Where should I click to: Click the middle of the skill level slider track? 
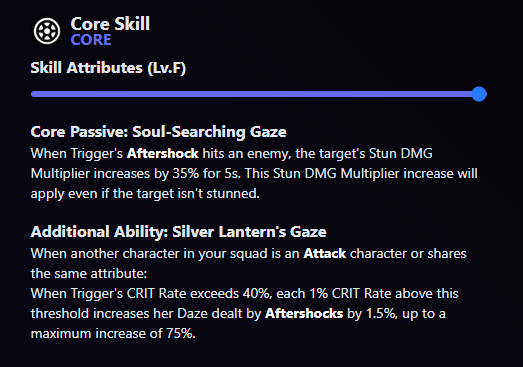pyautogui.click(x=255, y=94)
